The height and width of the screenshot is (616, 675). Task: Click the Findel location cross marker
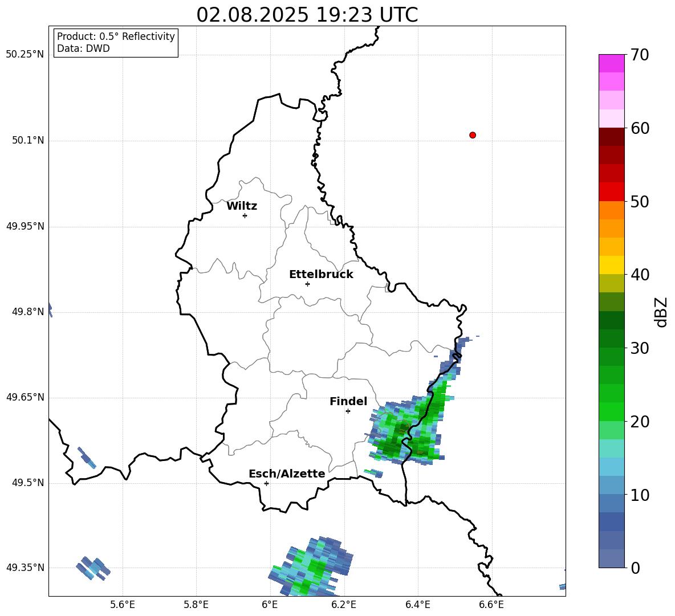coord(348,411)
